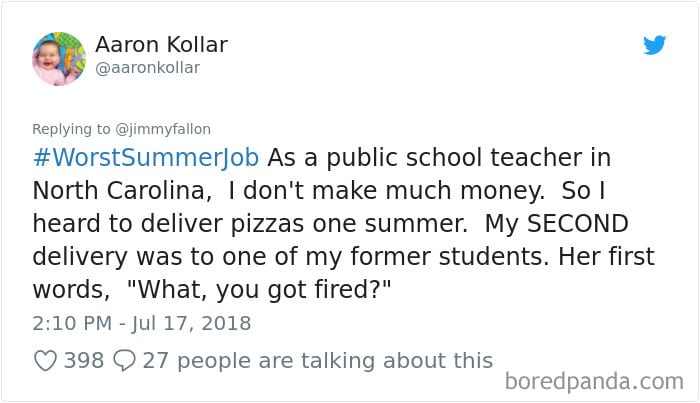Open "27 people are talking about this"

click(318, 360)
